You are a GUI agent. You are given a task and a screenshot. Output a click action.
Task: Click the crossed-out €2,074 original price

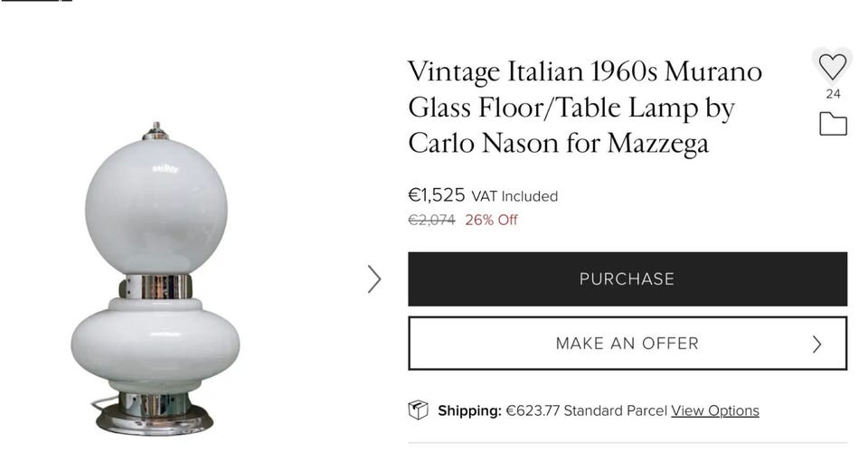coord(431,220)
